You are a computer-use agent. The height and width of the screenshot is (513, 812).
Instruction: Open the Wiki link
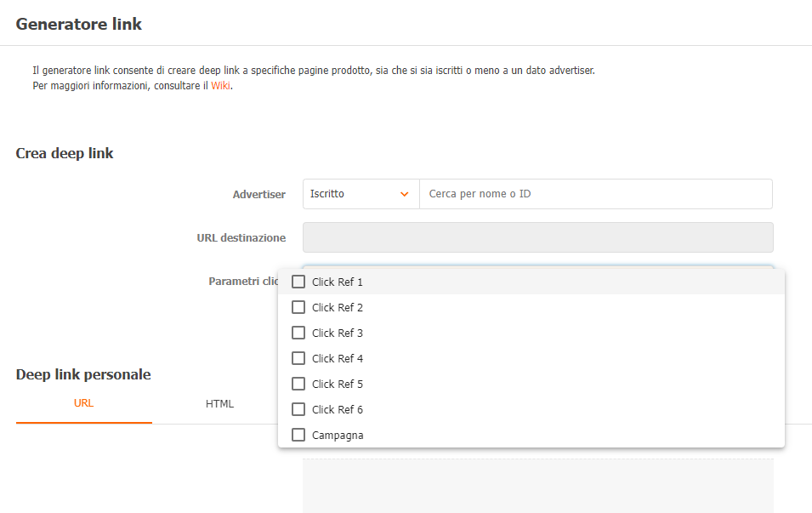(220, 86)
